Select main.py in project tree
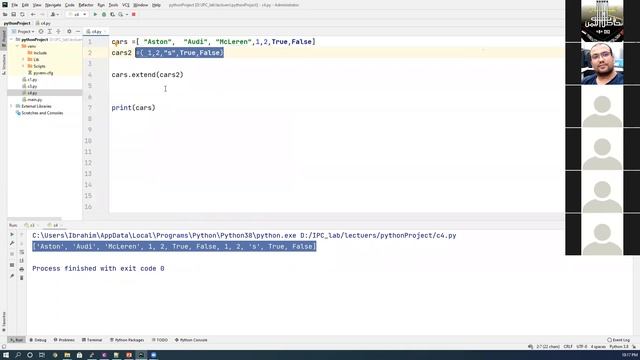This screenshot has width=640, height=360. click(x=32, y=100)
